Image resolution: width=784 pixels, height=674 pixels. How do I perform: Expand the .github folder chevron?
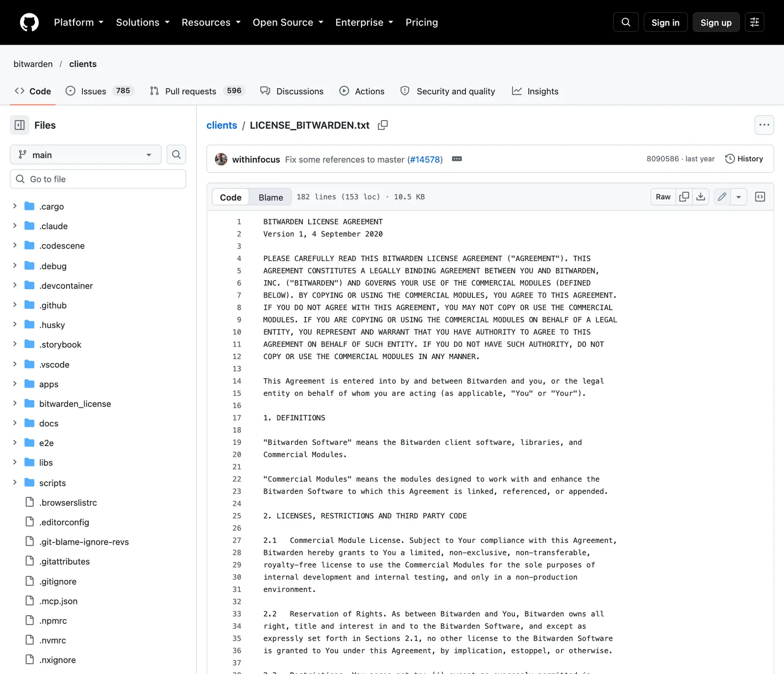pyautogui.click(x=15, y=305)
